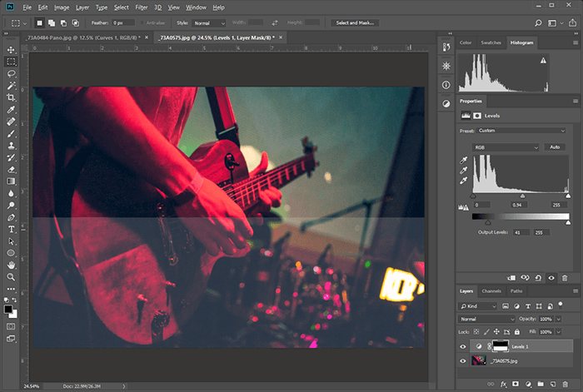Screen dimensions: 583x392
Task: Open the Filter menu
Action: coord(142,7)
